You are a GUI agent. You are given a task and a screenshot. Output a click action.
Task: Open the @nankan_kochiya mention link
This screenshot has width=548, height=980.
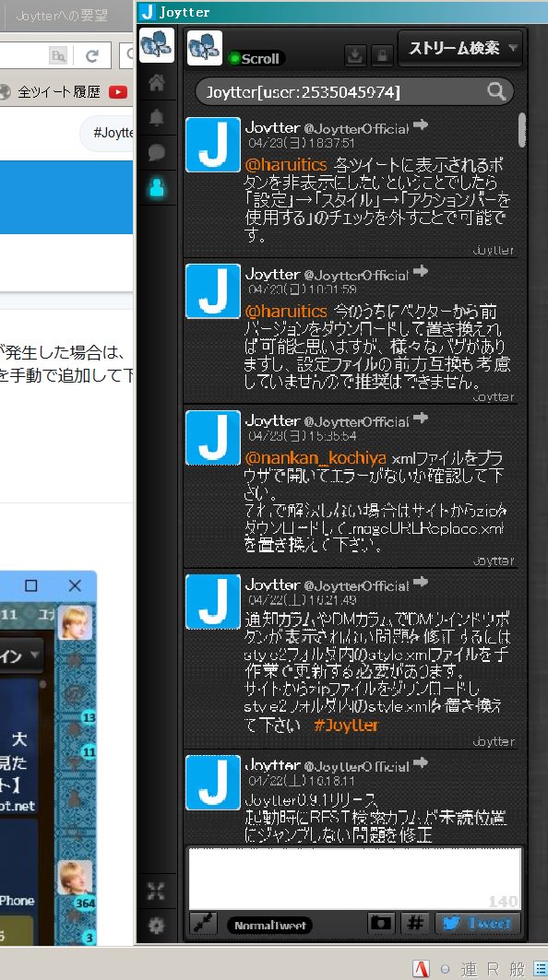tap(316, 459)
